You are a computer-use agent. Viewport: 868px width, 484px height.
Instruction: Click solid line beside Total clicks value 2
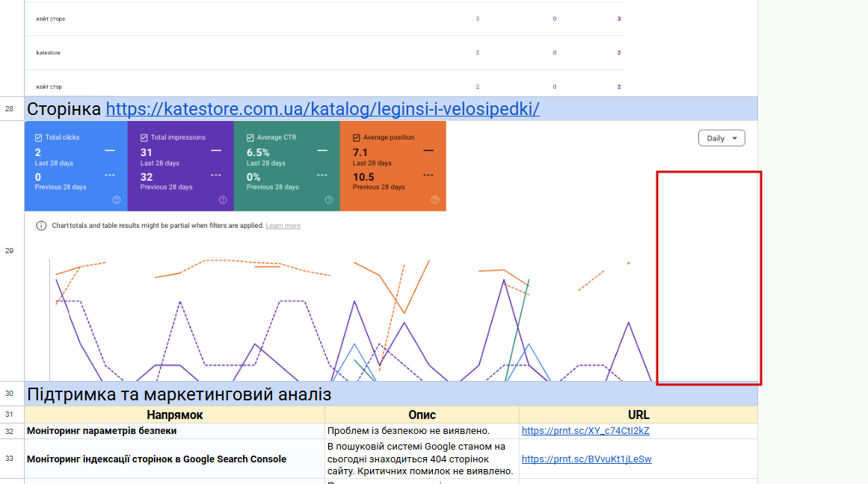point(110,150)
